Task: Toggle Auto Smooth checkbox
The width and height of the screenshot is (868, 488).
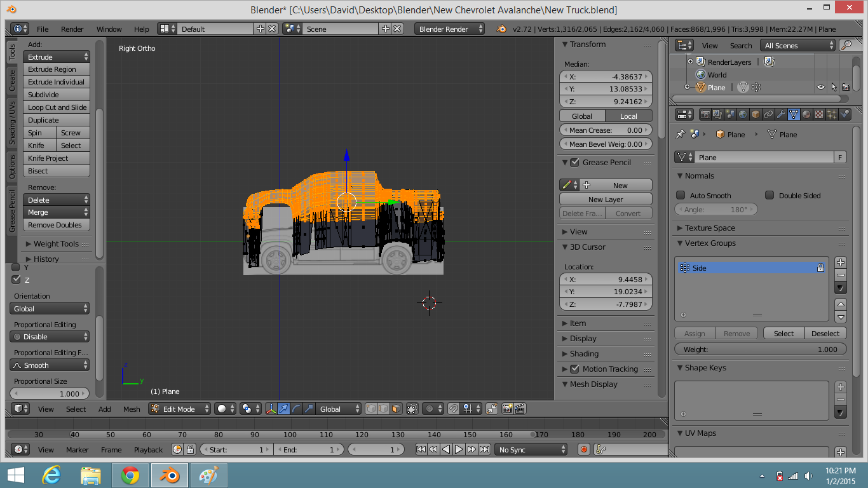Action: click(681, 195)
